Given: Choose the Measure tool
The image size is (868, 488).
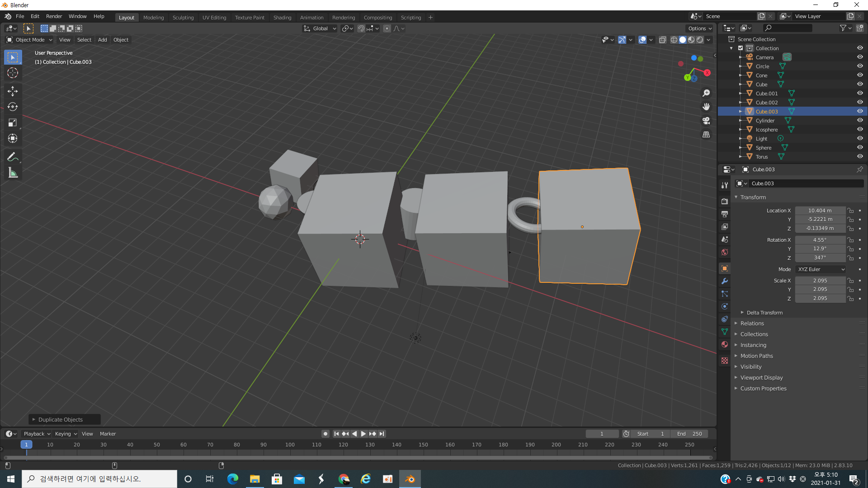Looking at the screenshot, I should (13, 173).
